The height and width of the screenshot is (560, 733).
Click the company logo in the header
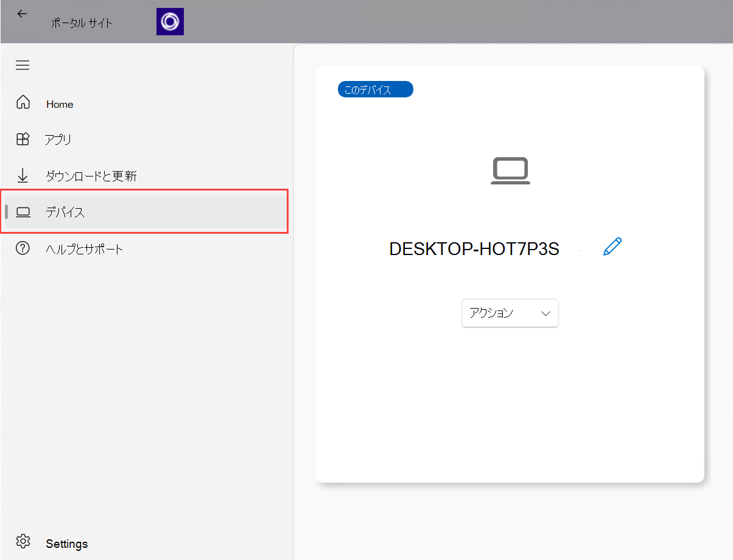(170, 22)
